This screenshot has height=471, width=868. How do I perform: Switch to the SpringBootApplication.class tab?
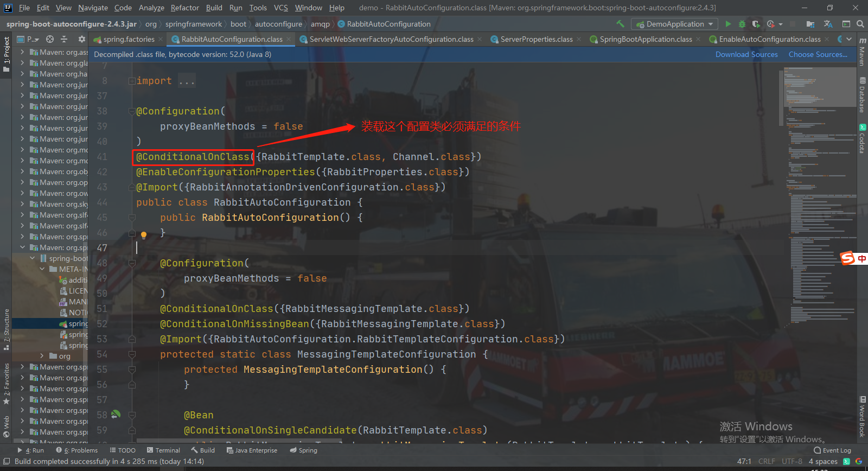(x=646, y=39)
